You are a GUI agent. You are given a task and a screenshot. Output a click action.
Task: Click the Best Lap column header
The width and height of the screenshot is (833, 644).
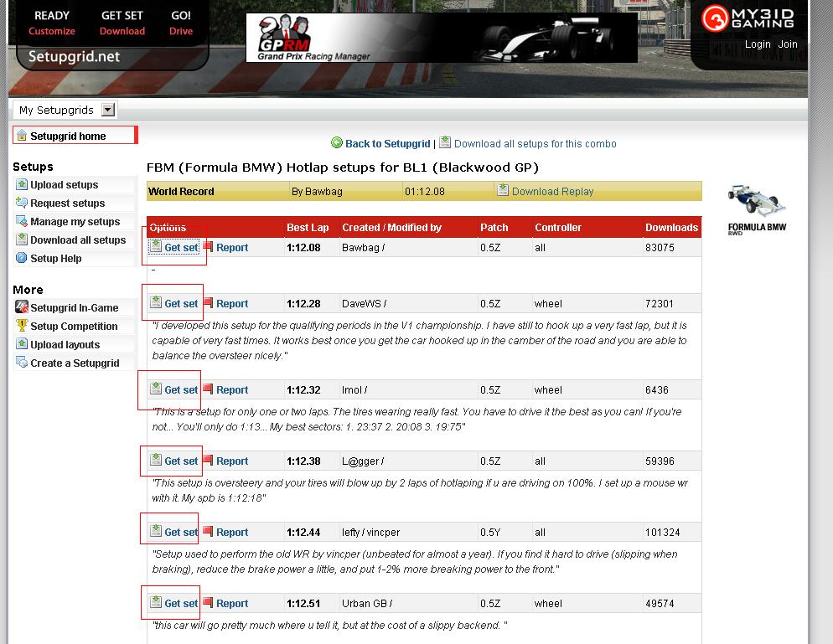[x=308, y=227]
